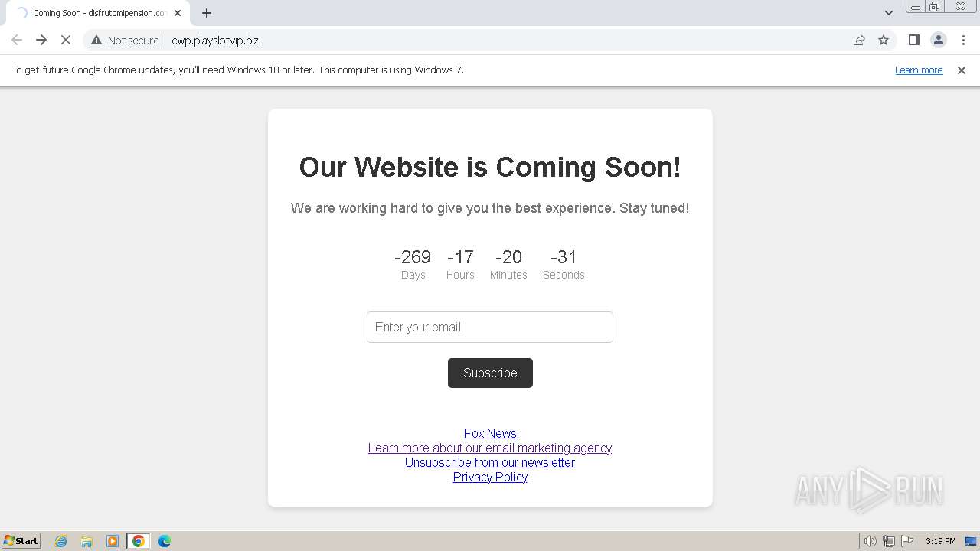This screenshot has width=980, height=551.
Task: Open the volume tray icon
Action: click(x=871, y=541)
